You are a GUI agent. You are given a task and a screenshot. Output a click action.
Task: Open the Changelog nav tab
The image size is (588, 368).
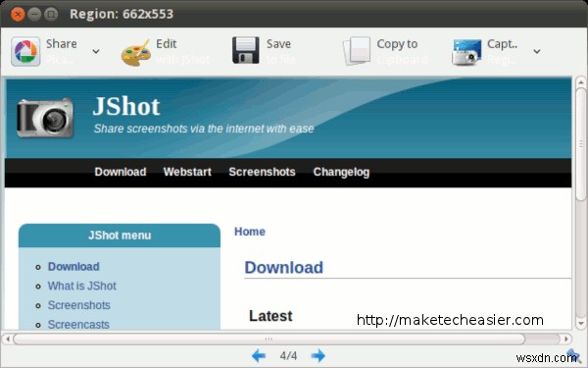[341, 172]
